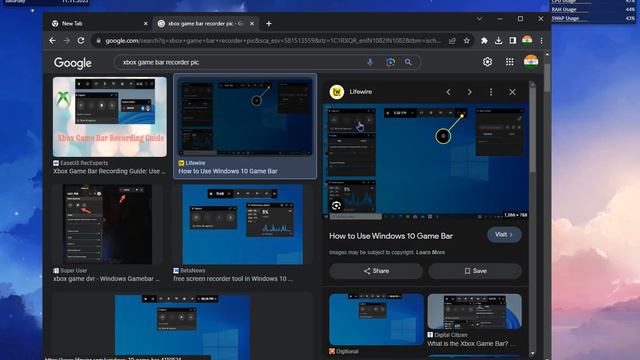Start voice search with the microphone icon

tap(370, 62)
